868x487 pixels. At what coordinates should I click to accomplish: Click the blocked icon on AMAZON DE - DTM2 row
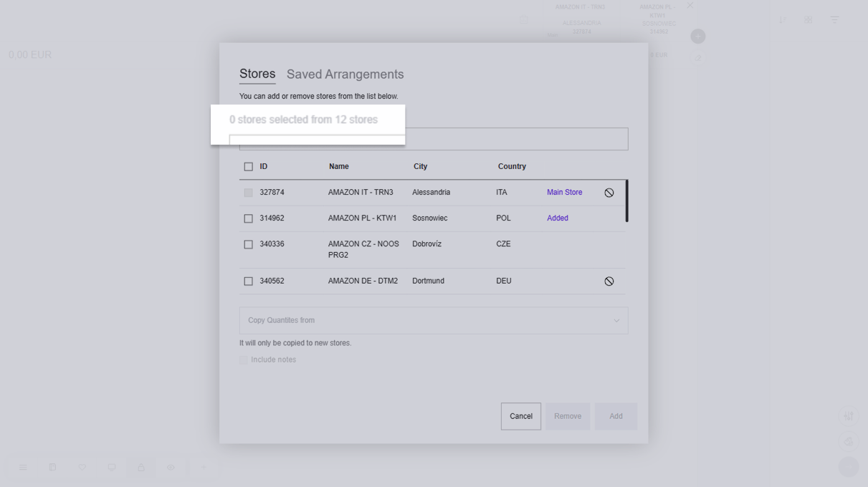pyautogui.click(x=609, y=281)
